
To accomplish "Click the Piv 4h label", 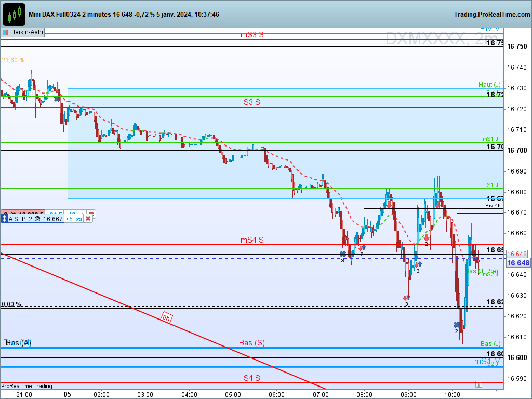I will click(493, 205).
